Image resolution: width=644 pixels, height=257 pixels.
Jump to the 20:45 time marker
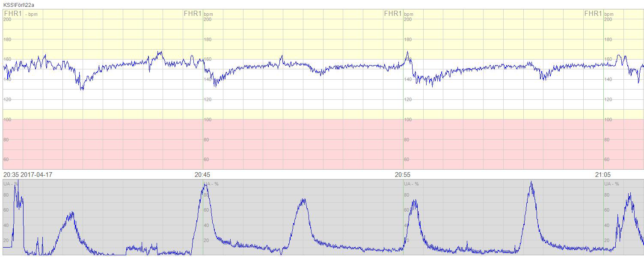[202, 175]
